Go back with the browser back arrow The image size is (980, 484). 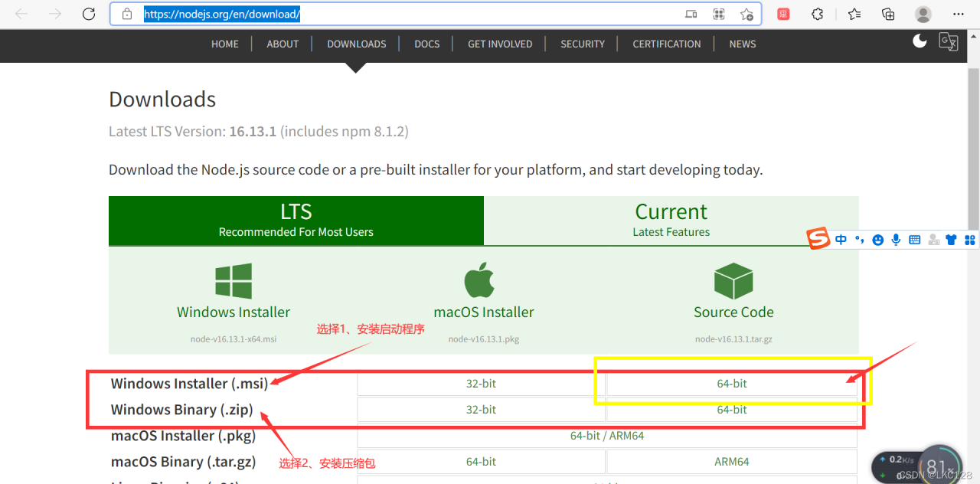21,14
